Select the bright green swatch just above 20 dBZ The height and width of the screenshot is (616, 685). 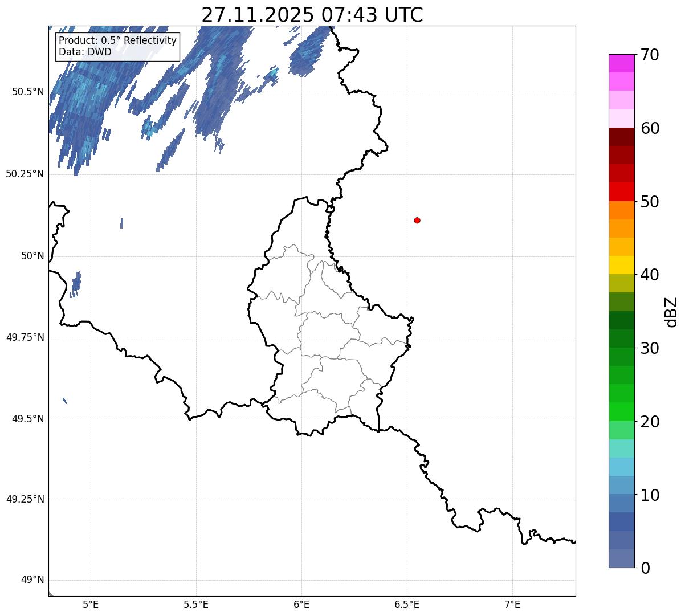click(x=622, y=412)
